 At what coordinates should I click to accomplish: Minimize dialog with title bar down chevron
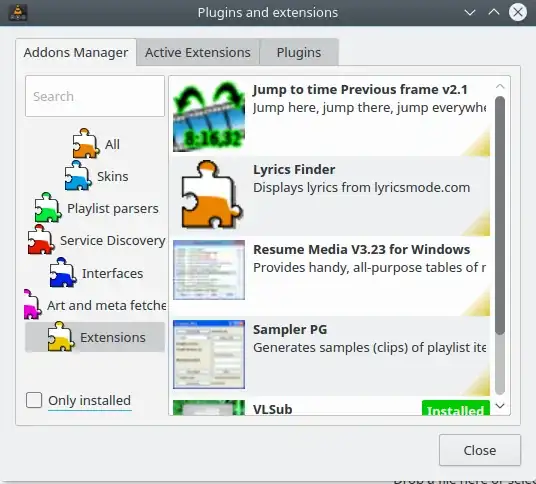pos(470,13)
